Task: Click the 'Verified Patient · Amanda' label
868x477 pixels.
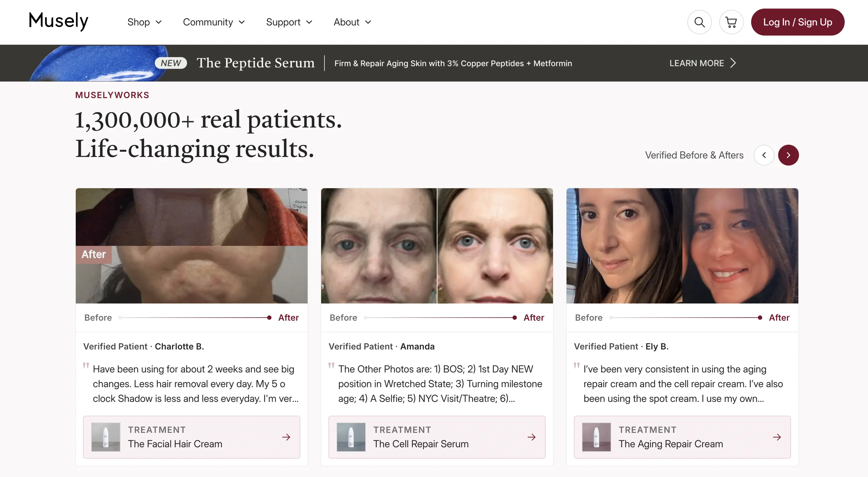Action: click(382, 346)
